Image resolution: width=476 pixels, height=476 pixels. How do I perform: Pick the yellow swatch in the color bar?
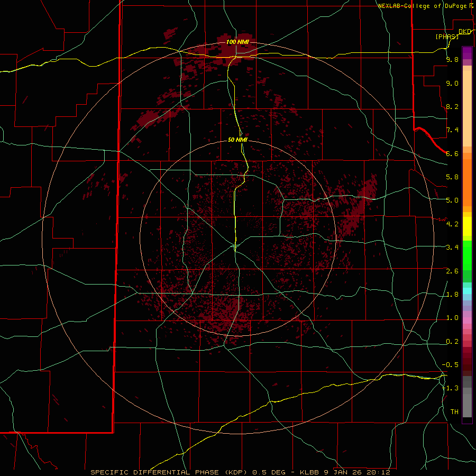tap(467, 226)
